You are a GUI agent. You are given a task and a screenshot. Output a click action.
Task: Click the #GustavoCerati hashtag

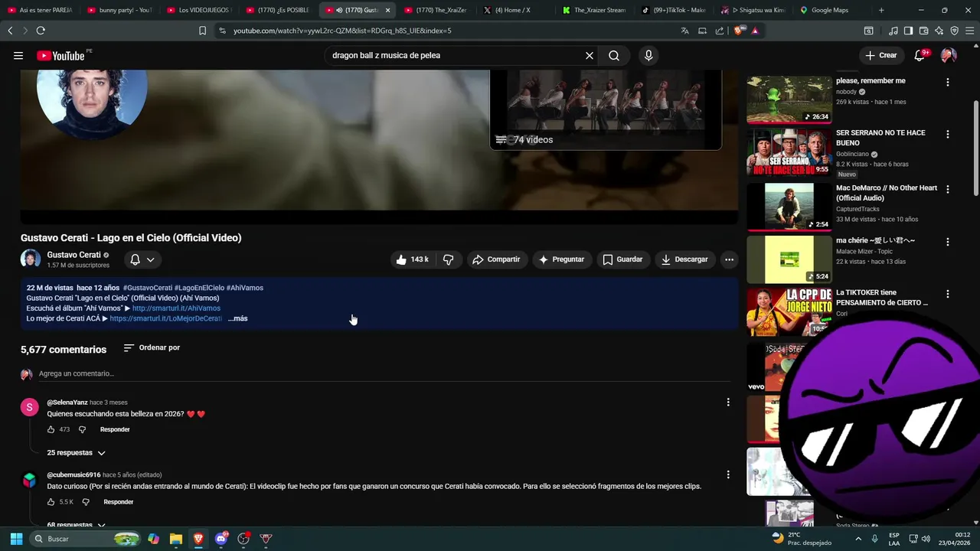tap(148, 288)
